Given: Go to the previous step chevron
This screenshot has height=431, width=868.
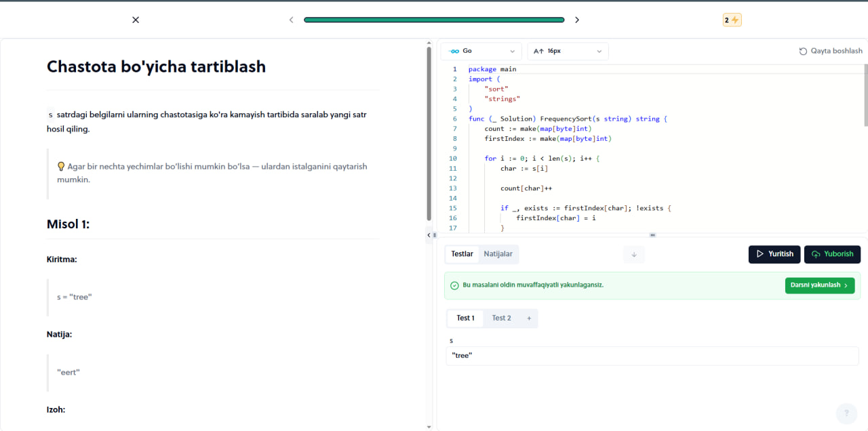Looking at the screenshot, I should pos(292,20).
